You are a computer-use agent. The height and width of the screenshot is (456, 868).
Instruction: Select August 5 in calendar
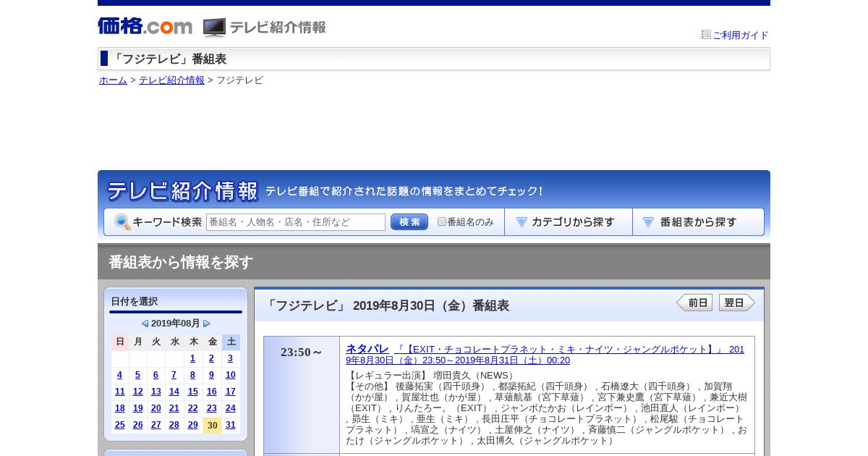[x=137, y=375]
